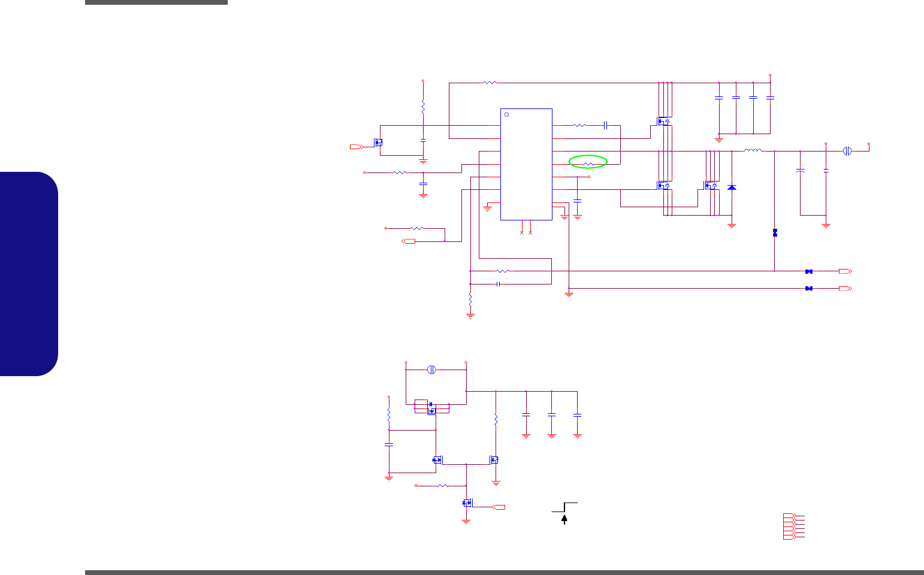Select the left-pointing port below the IC's left side
924x575 pixels.
coord(408,241)
